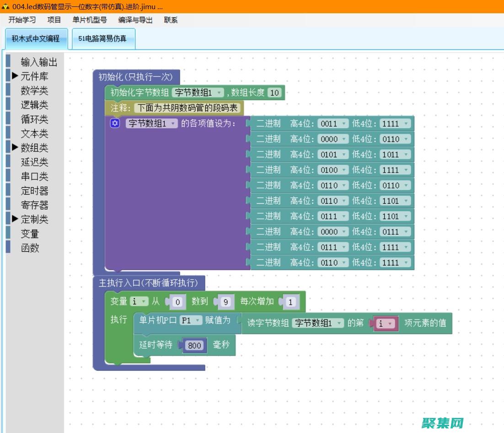The image size is (504, 433).
Task: Open the 单片机型号 menu
Action: point(90,20)
